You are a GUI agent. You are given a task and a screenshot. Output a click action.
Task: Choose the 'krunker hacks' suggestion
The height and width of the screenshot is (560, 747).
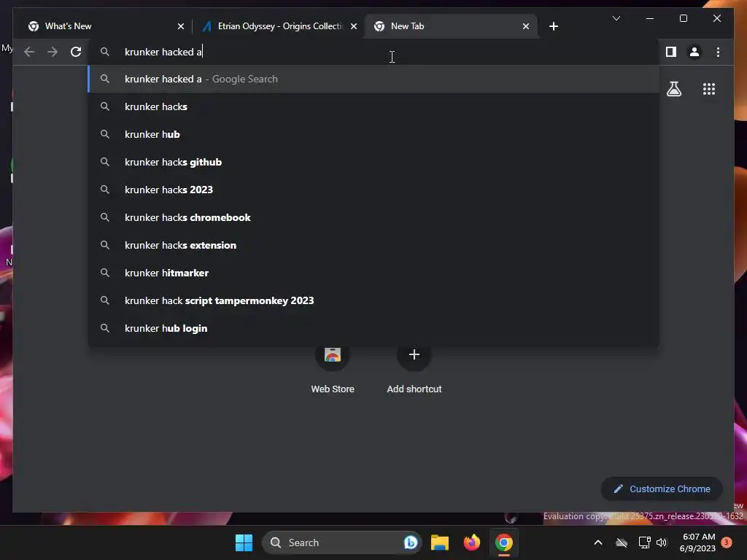(x=373, y=106)
